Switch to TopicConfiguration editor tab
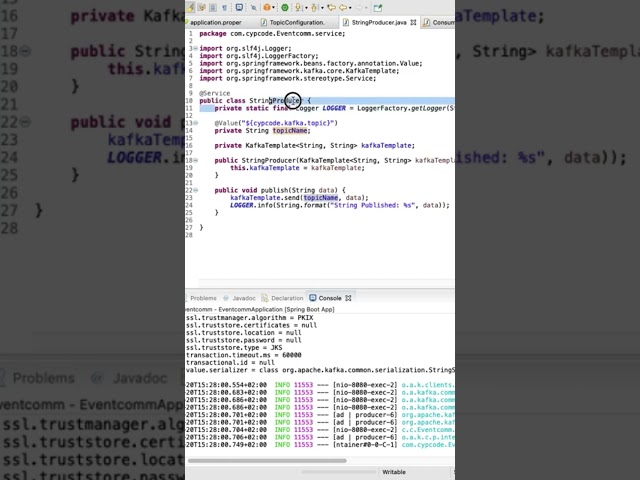This screenshot has height=480, width=640. 297,22
